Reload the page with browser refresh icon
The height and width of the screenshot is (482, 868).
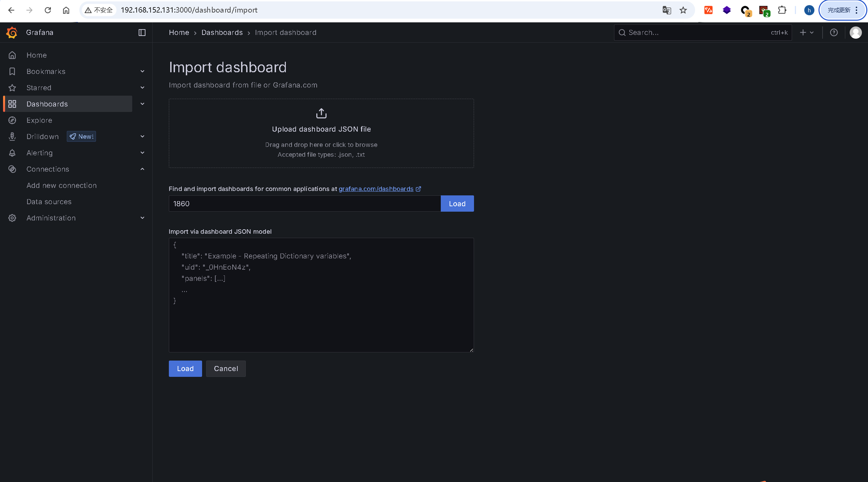pyautogui.click(x=48, y=10)
